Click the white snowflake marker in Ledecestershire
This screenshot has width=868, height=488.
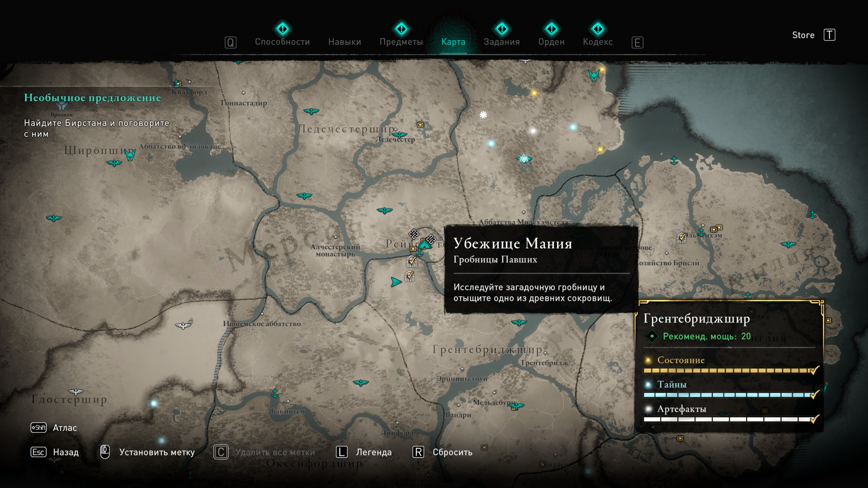[x=483, y=115]
